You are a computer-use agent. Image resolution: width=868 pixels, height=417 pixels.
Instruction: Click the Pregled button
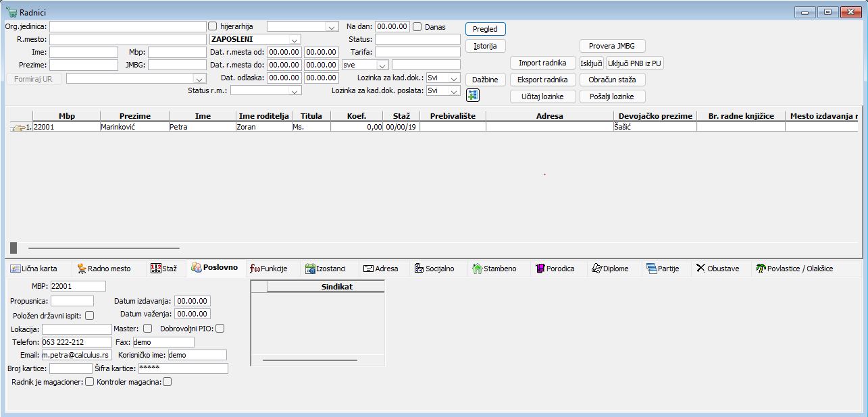[486, 29]
